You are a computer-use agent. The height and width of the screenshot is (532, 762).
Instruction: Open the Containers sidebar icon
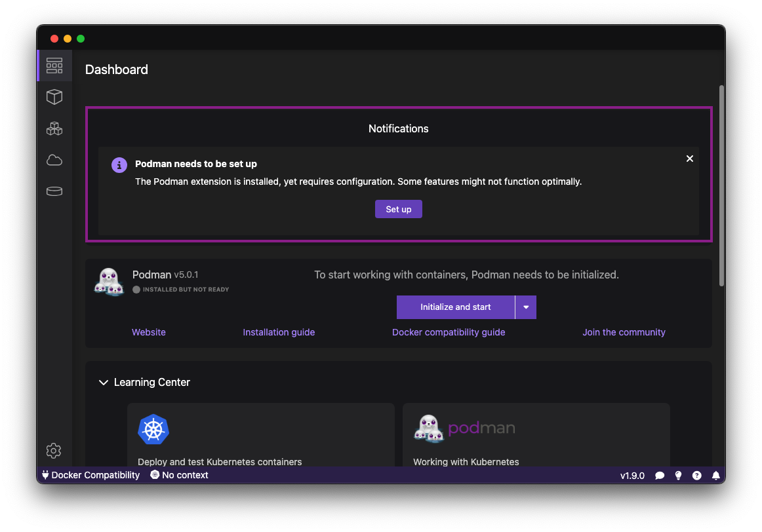pyautogui.click(x=54, y=97)
